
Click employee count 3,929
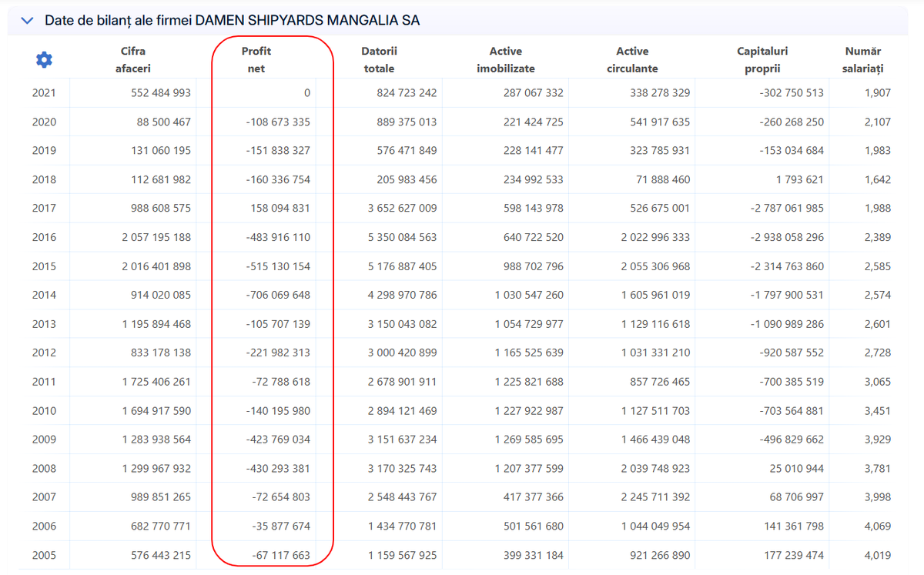pos(877,440)
